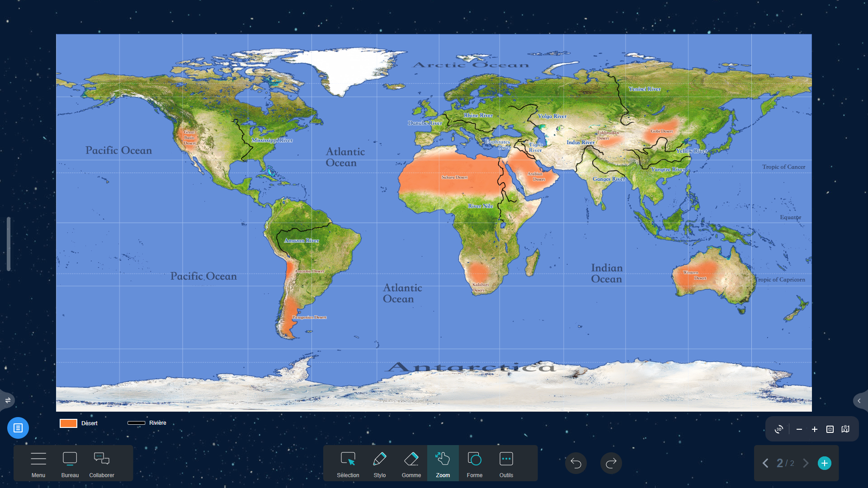Click the fit-to-screen view button

coord(830,428)
